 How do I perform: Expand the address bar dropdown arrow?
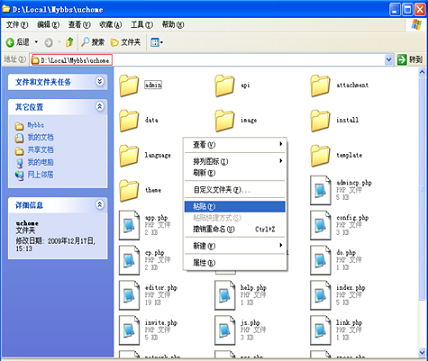389,60
